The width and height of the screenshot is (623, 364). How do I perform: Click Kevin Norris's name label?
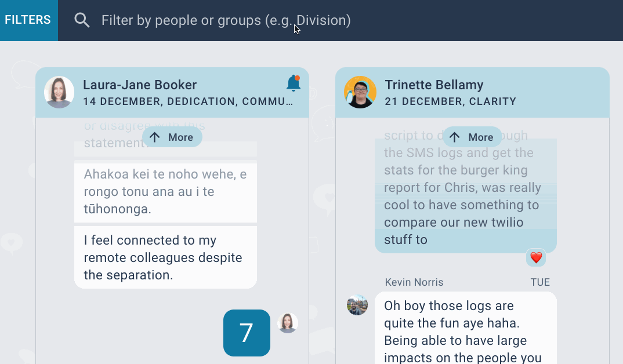click(x=414, y=282)
